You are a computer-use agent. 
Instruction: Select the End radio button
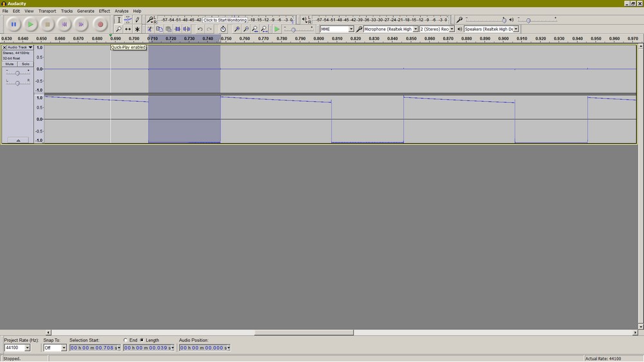click(x=126, y=340)
